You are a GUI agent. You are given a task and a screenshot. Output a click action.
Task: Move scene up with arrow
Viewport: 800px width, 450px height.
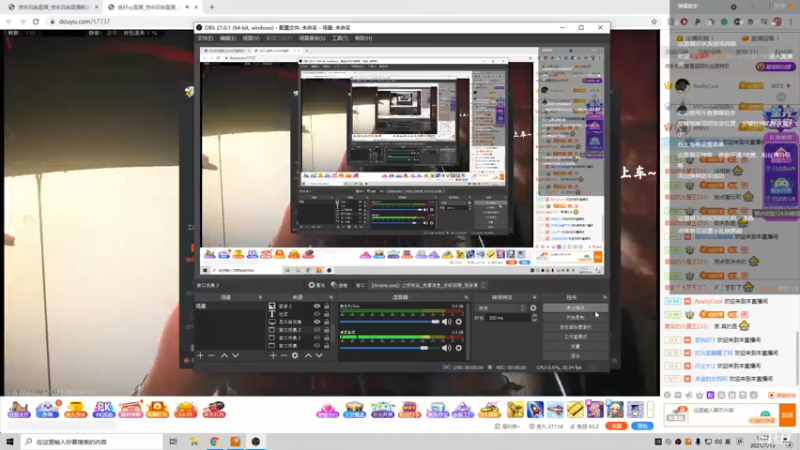[224, 355]
